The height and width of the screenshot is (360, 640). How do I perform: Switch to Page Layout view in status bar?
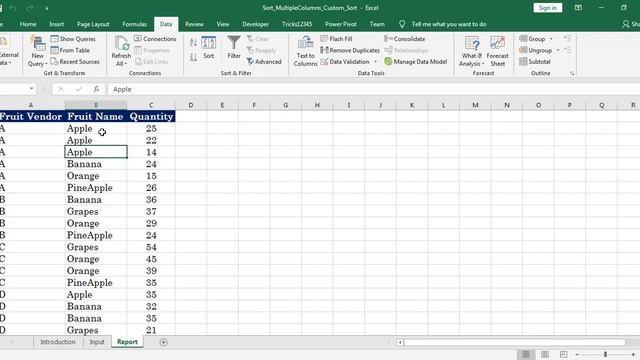coord(544,354)
